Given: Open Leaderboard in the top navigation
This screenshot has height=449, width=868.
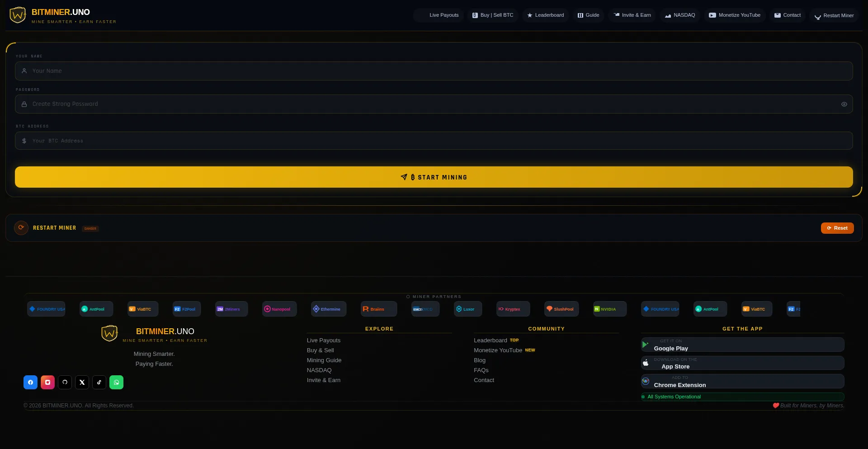Looking at the screenshot, I should point(545,15).
